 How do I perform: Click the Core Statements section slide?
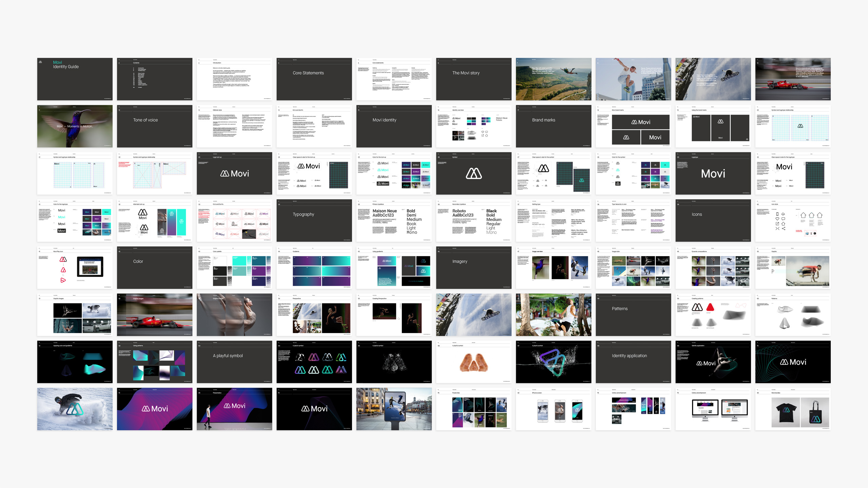(314, 79)
